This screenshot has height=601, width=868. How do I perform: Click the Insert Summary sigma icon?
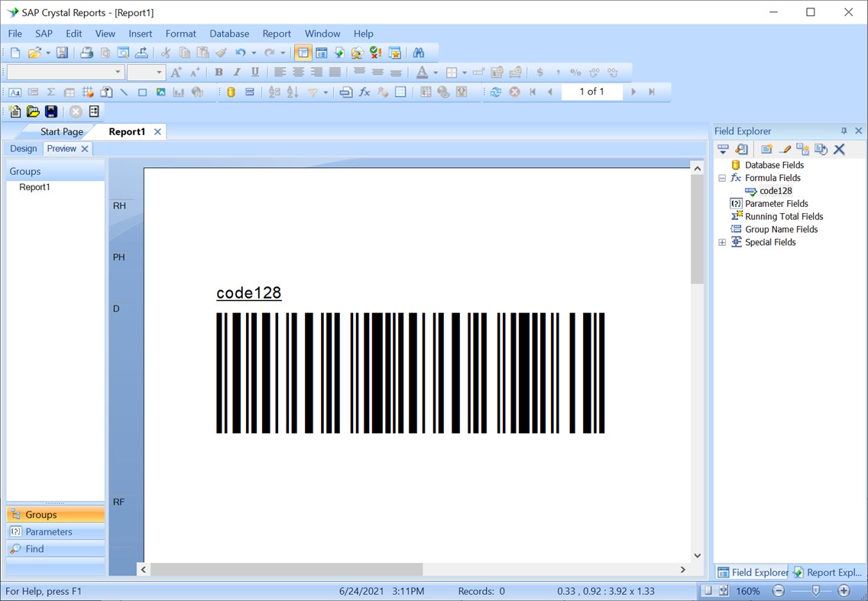50,92
